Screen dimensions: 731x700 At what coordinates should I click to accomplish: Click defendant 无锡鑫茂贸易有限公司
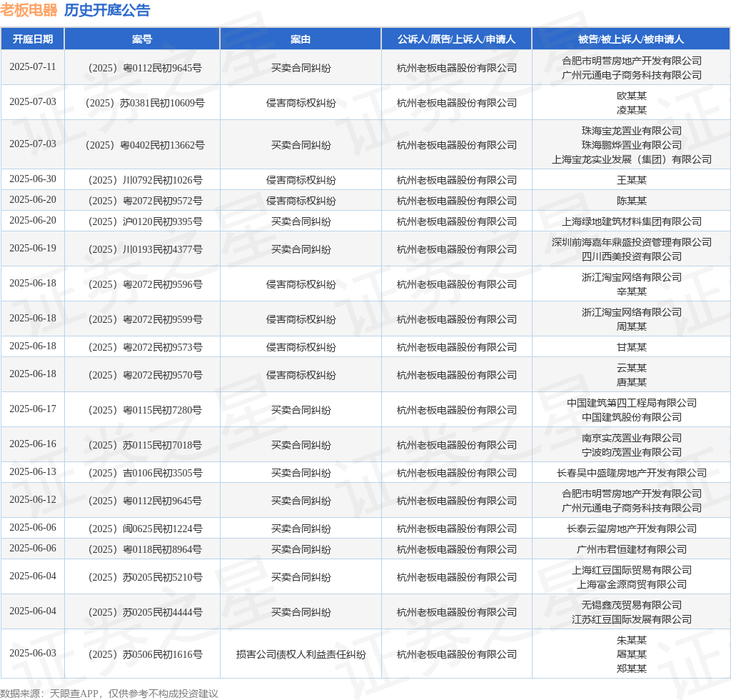click(631, 605)
